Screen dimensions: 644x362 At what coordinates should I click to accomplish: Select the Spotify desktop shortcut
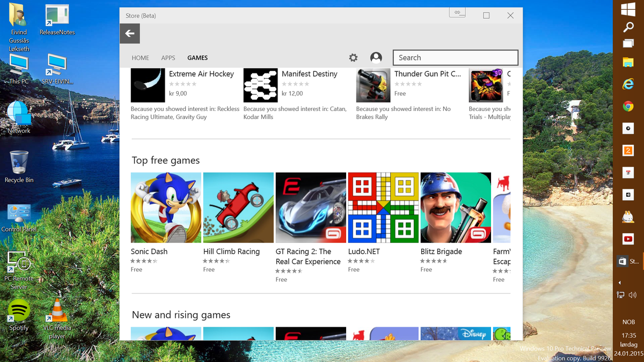pos(19,315)
